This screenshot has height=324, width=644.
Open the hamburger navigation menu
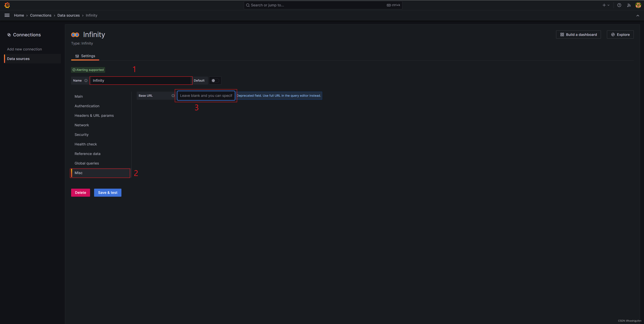[x=7, y=15]
